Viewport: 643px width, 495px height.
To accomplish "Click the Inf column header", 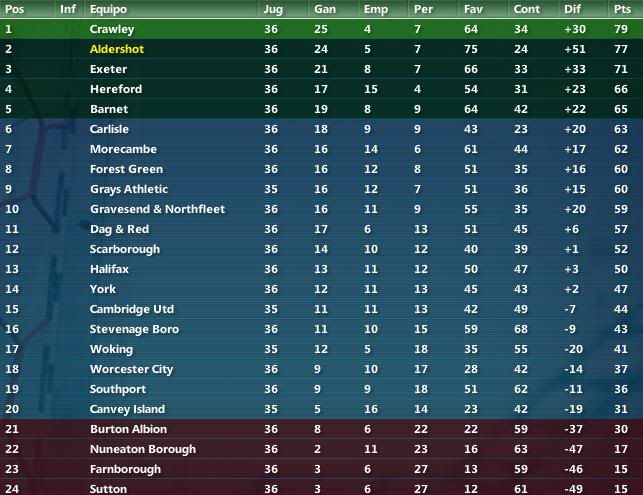I will pyautogui.click(x=68, y=9).
